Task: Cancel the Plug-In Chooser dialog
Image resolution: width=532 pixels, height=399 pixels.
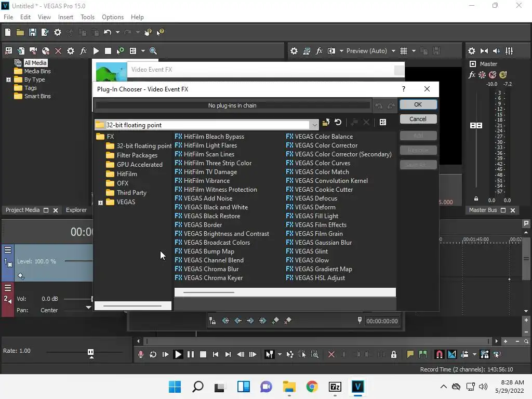Action: point(418,119)
